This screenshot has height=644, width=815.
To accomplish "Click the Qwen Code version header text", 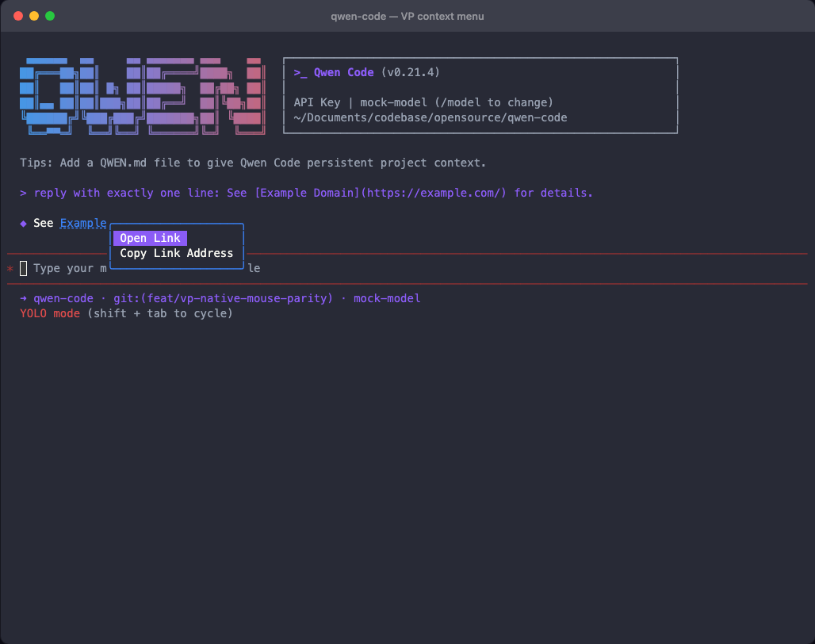I will tap(367, 72).
